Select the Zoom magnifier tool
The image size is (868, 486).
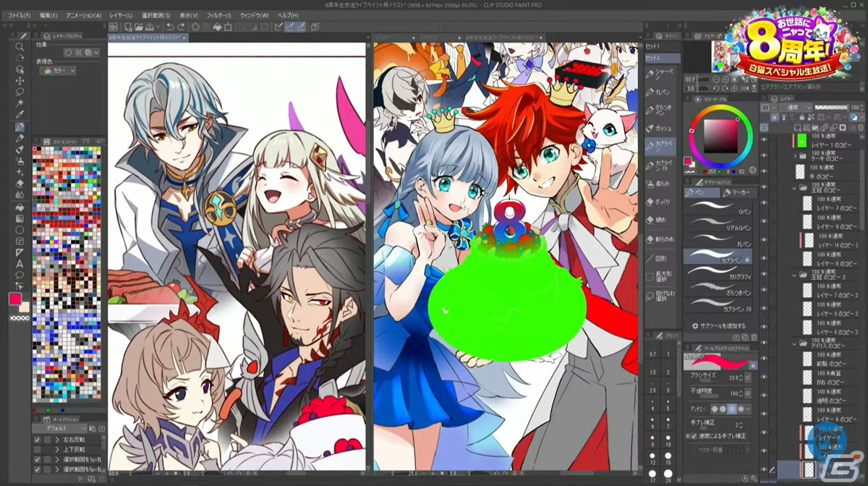[x=20, y=47]
